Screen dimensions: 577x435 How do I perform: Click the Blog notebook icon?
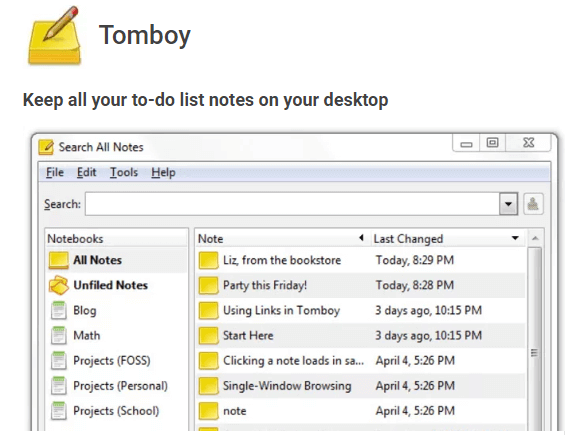coord(59,310)
